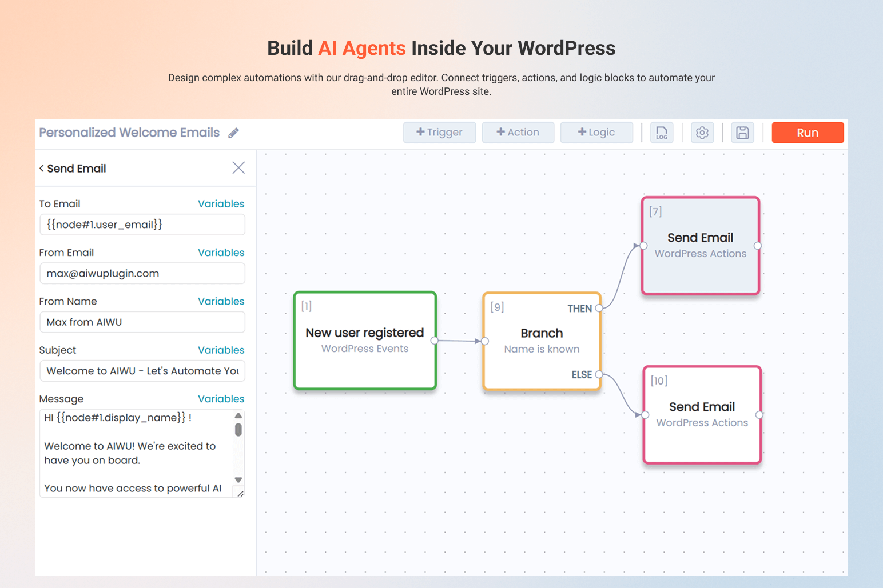Dismiss Send Email panel with the X
The width and height of the screenshot is (883, 588).
coord(238,167)
